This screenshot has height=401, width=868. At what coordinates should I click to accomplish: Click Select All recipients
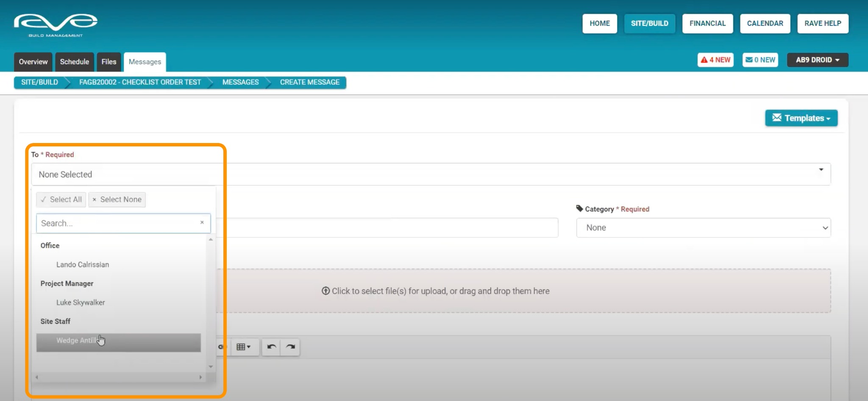[x=61, y=199]
